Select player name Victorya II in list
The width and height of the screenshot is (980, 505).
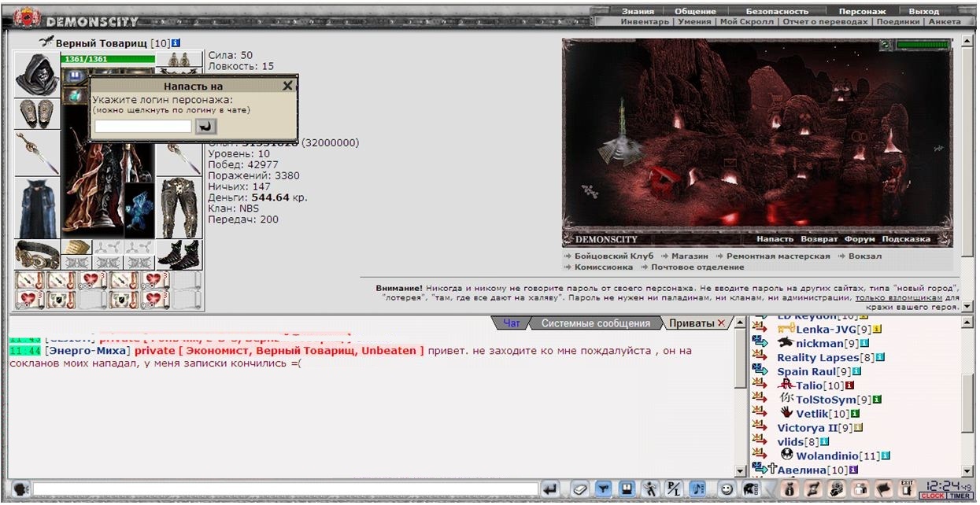pyautogui.click(x=808, y=427)
